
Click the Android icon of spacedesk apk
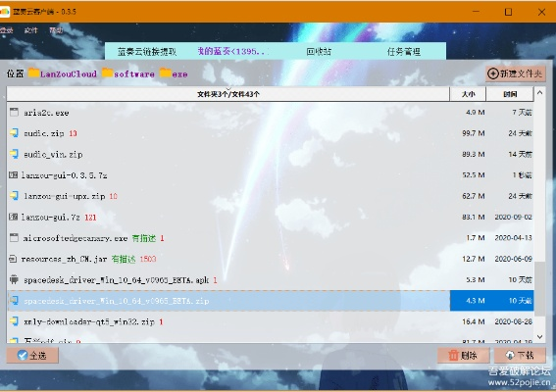pos(14,279)
